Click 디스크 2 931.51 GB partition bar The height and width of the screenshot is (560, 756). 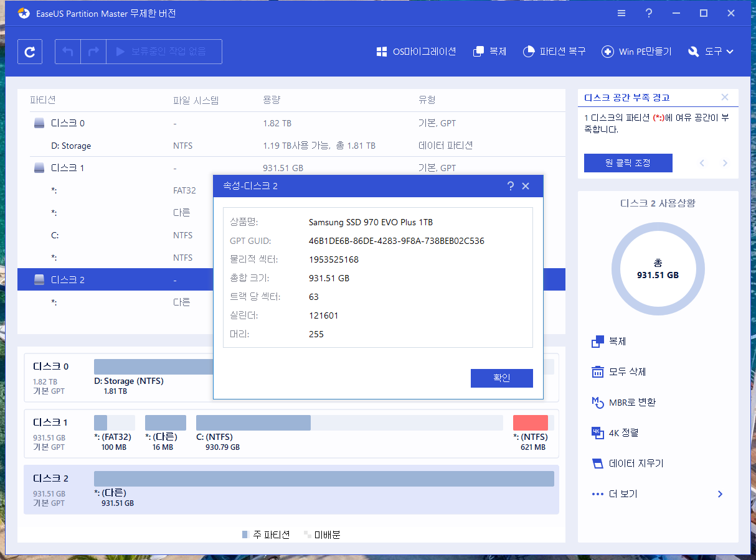[324, 478]
